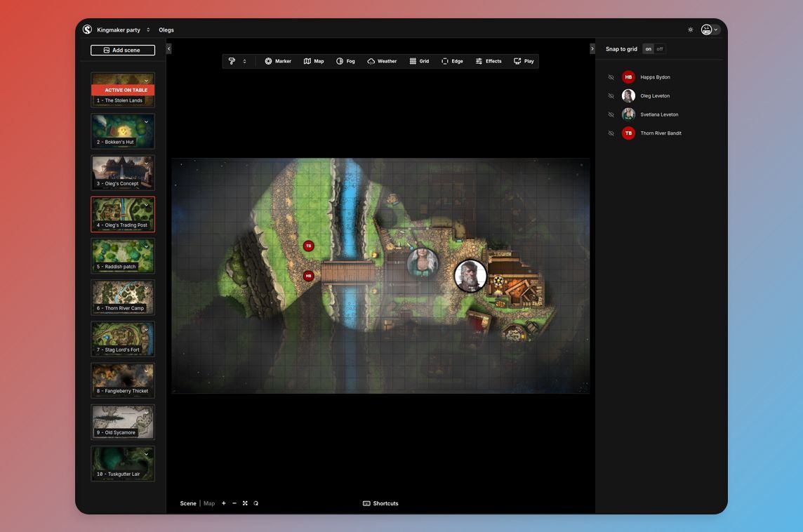Open scene 2 - Bokken's Hut

click(x=123, y=131)
